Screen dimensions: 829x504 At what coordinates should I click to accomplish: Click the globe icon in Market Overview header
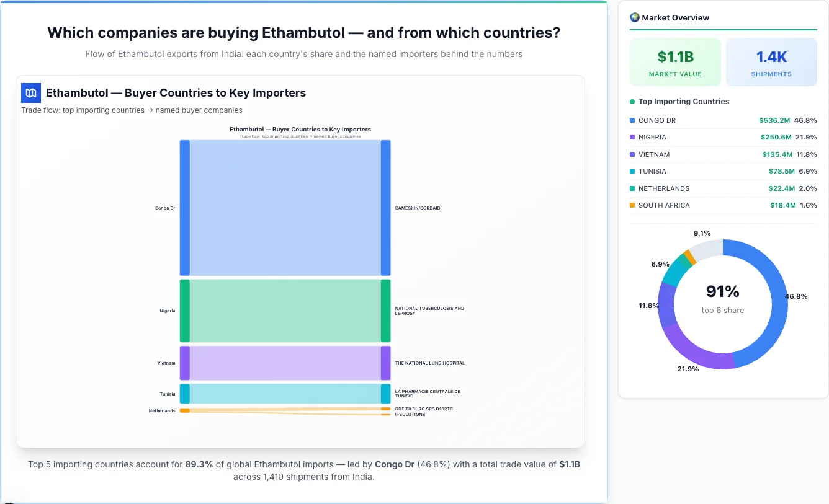point(634,17)
